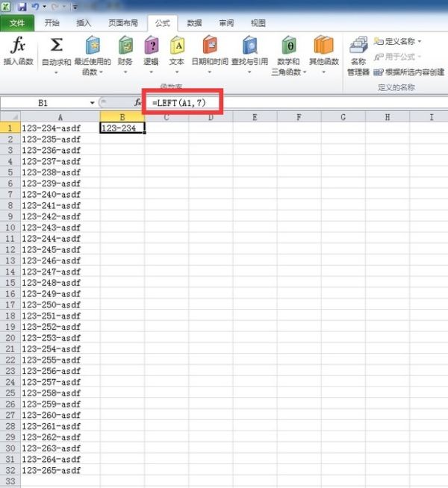
Task: Open the File (文件) tab
Action: 17,23
